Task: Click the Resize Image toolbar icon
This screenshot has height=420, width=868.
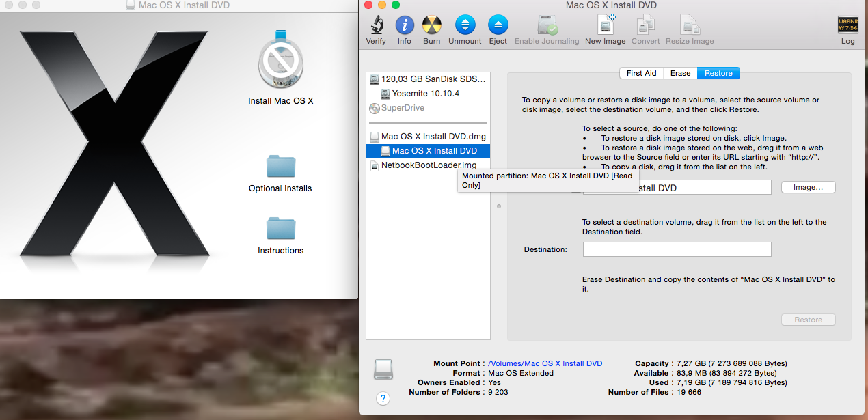Action: tap(689, 25)
